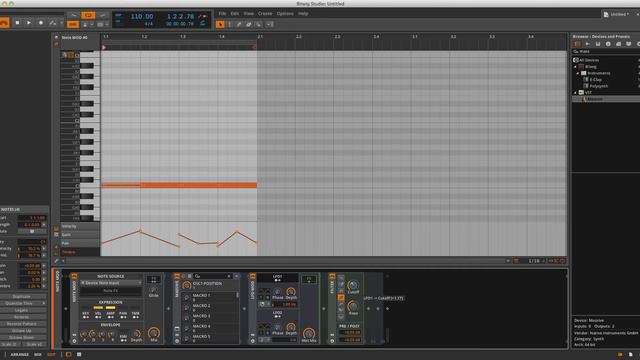Toggle the orange OVR overdub button
The height and width of the screenshot is (360, 640).
click(x=73, y=24)
